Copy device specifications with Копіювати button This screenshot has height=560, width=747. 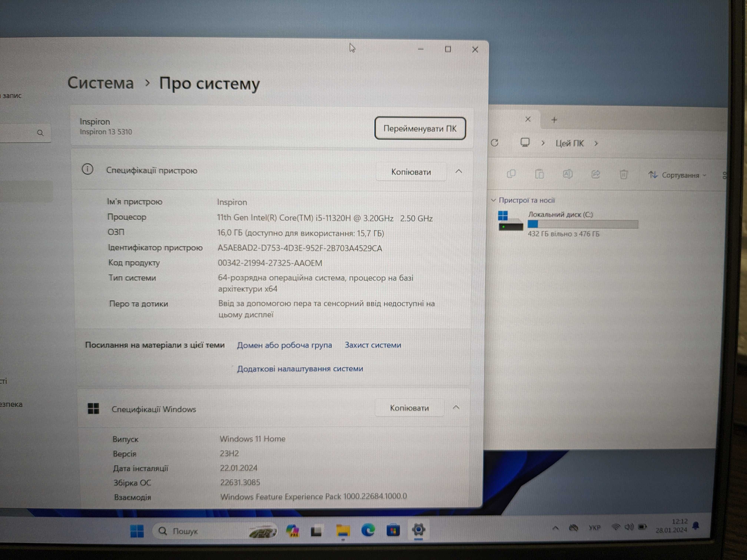coord(411,172)
